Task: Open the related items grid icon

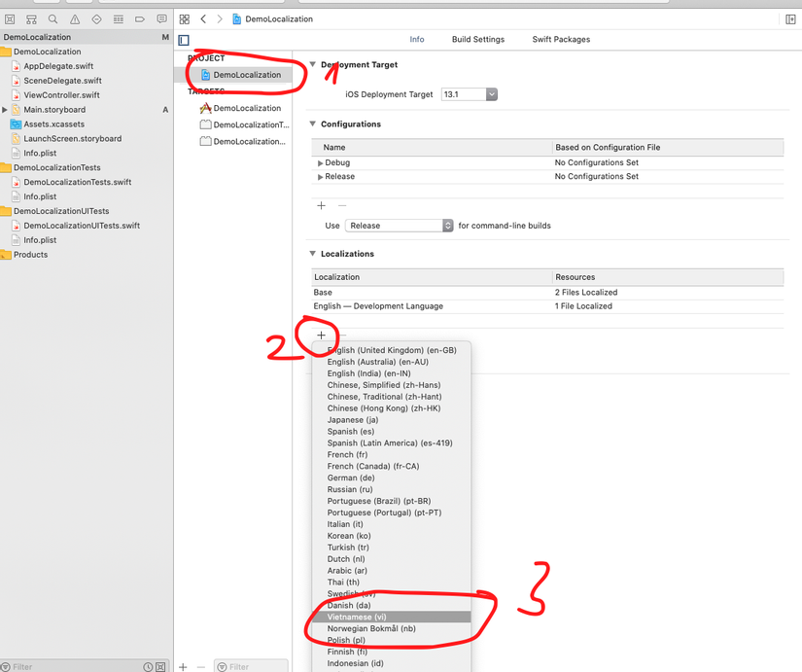Action: (185, 19)
